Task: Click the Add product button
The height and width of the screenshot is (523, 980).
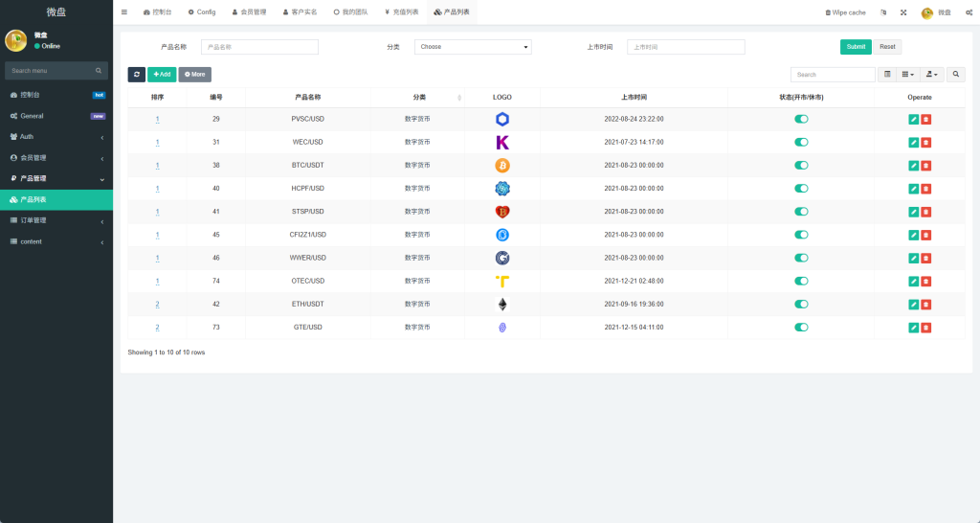Action: (162, 74)
